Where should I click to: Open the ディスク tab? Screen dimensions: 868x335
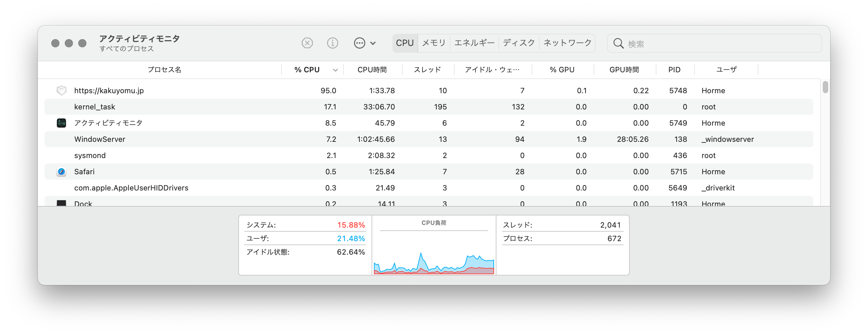(519, 43)
